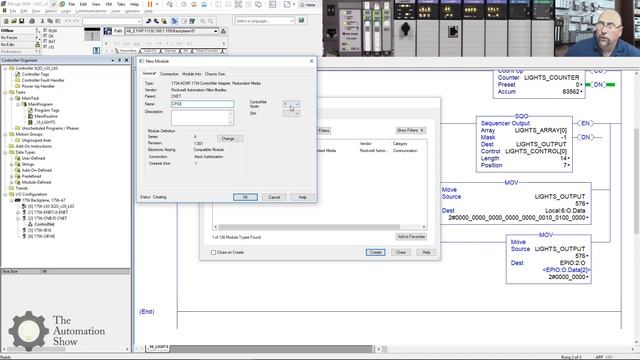The width and height of the screenshot is (640, 360).
Task: Open the Edit menu
Action: (83, 4)
